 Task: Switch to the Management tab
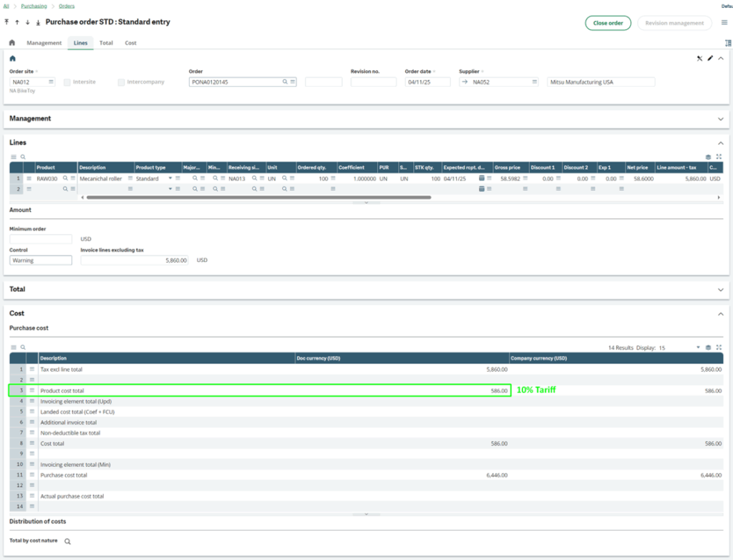click(44, 43)
